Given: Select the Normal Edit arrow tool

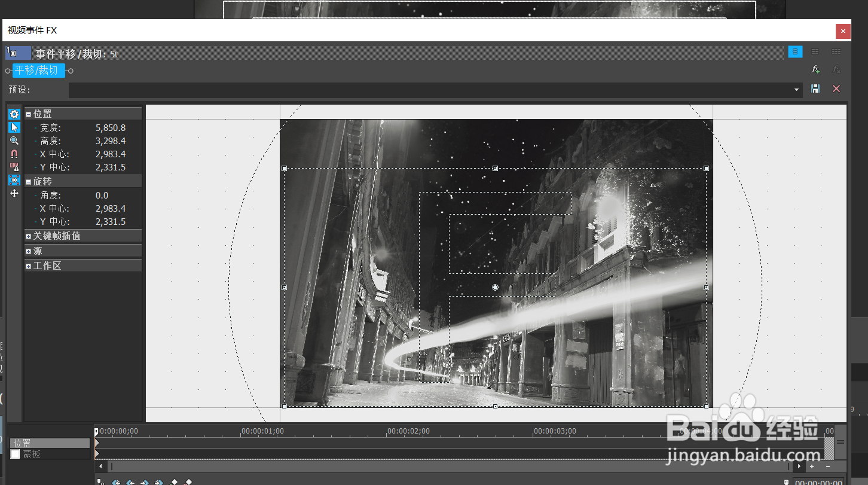Looking at the screenshot, I should (14, 127).
